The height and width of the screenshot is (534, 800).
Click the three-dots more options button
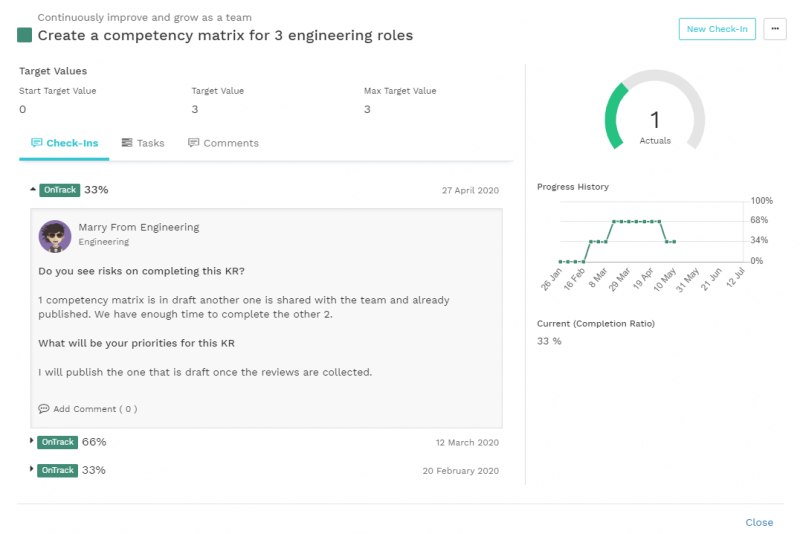point(775,29)
